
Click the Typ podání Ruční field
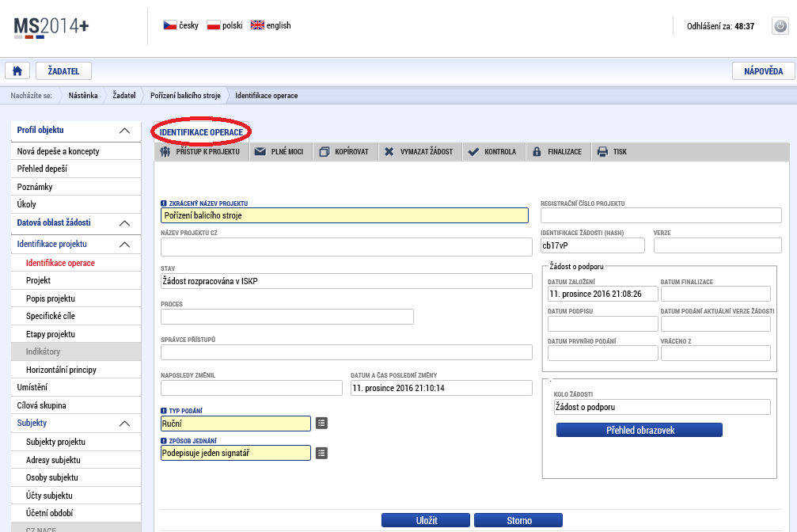(x=236, y=424)
